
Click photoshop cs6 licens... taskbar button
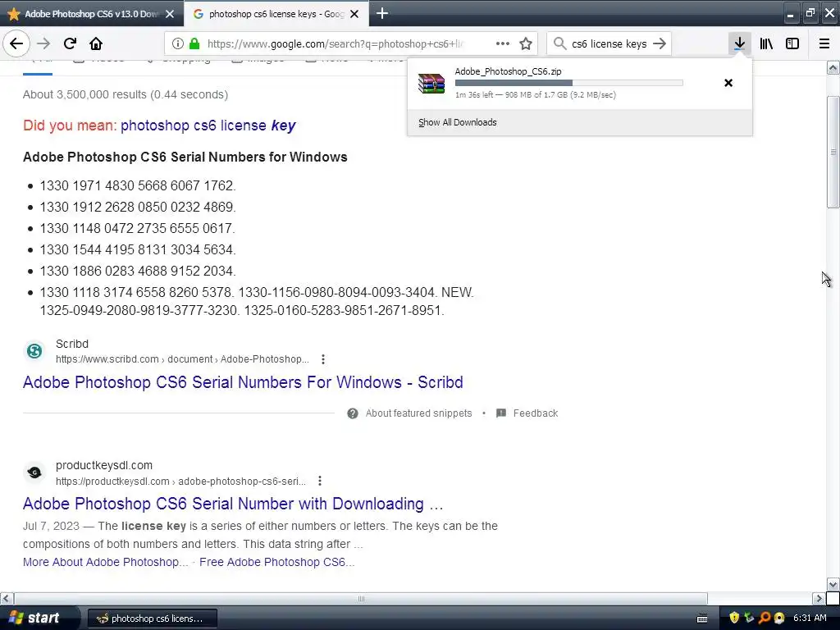tap(152, 619)
